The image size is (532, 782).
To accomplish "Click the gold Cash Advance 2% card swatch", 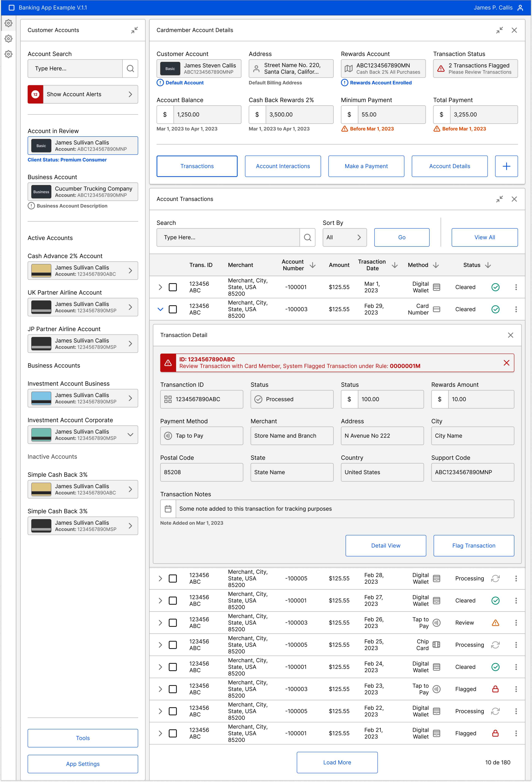I will pyautogui.click(x=41, y=271).
